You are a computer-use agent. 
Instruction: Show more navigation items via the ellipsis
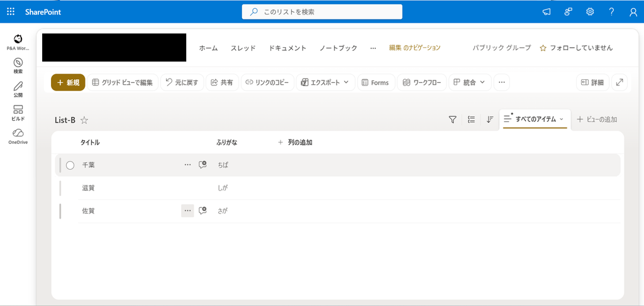click(x=373, y=48)
